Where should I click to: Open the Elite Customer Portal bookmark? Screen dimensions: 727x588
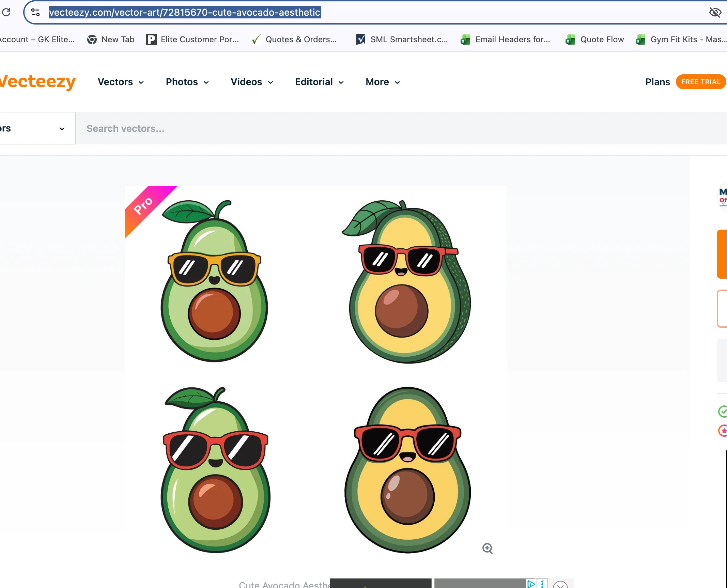(x=192, y=40)
